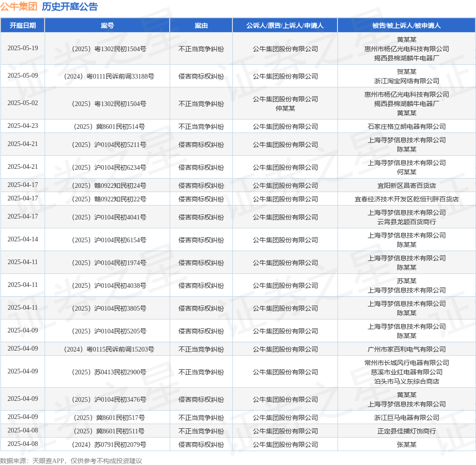This screenshot has height=465, width=476.
Task: Select case number (2025)沪0104民初4041号
Action: [109, 217]
